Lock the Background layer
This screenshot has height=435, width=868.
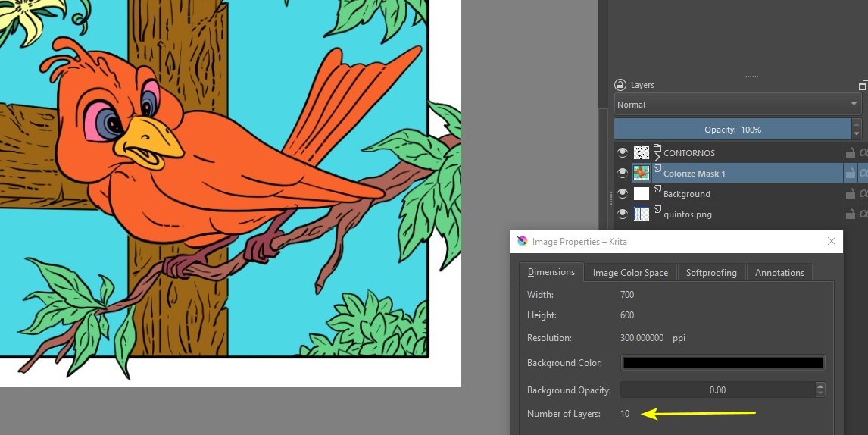851,194
